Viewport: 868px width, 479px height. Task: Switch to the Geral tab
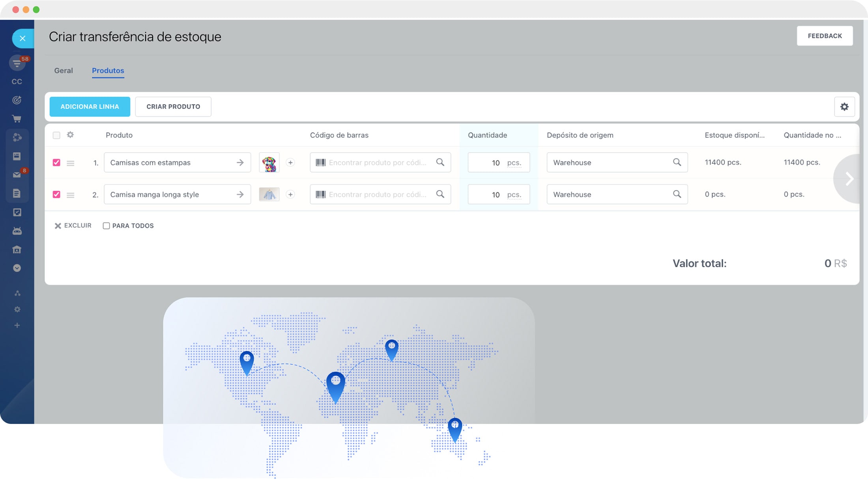point(64,71)
